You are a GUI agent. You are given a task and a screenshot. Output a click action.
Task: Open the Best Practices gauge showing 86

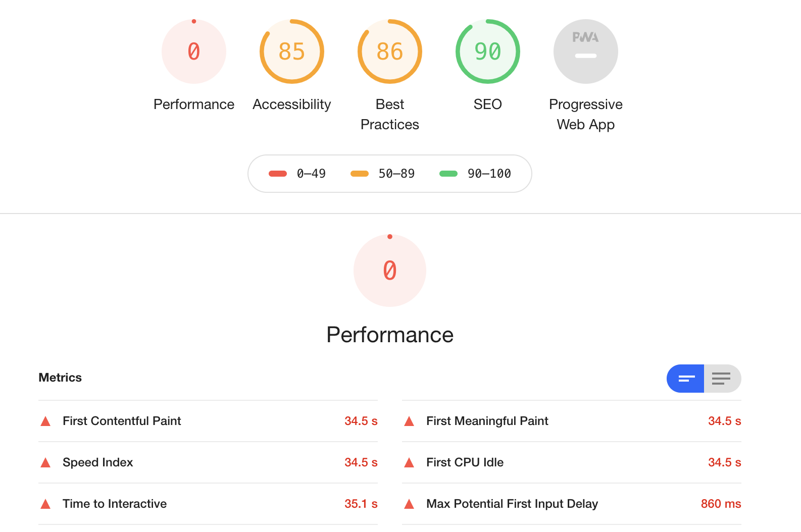tap(390, 51)
